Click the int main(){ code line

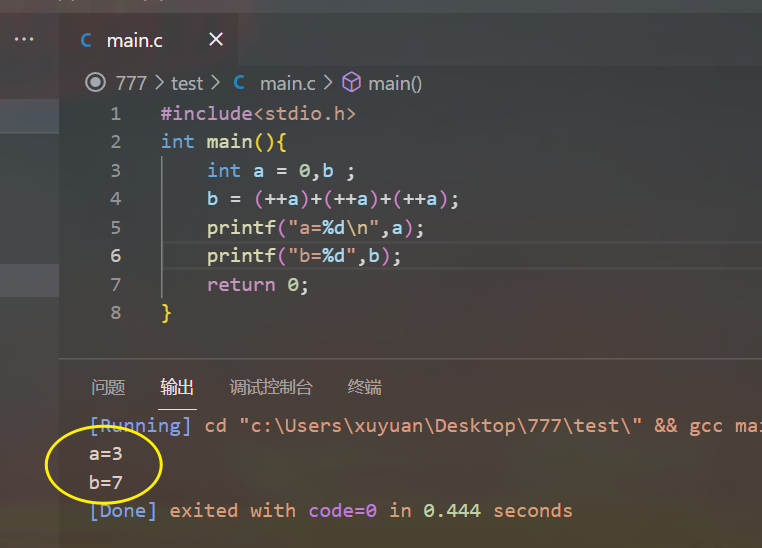click(x=224, y=142)
